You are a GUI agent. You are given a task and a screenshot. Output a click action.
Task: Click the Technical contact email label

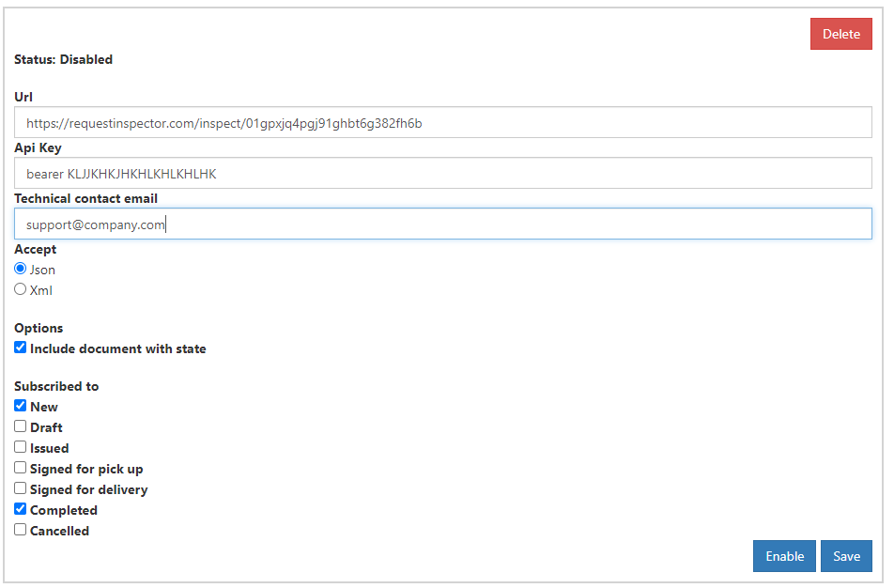(x=86, y=198)
